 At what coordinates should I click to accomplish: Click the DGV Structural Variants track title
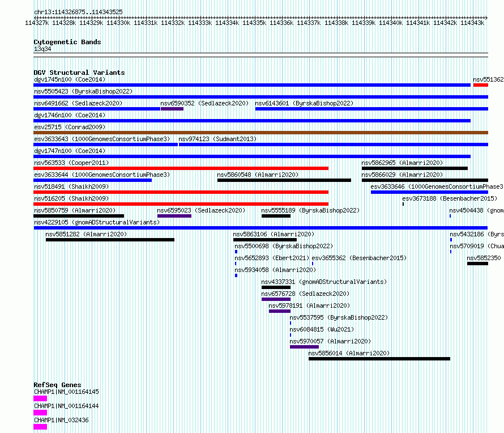[x=79, y=73]
